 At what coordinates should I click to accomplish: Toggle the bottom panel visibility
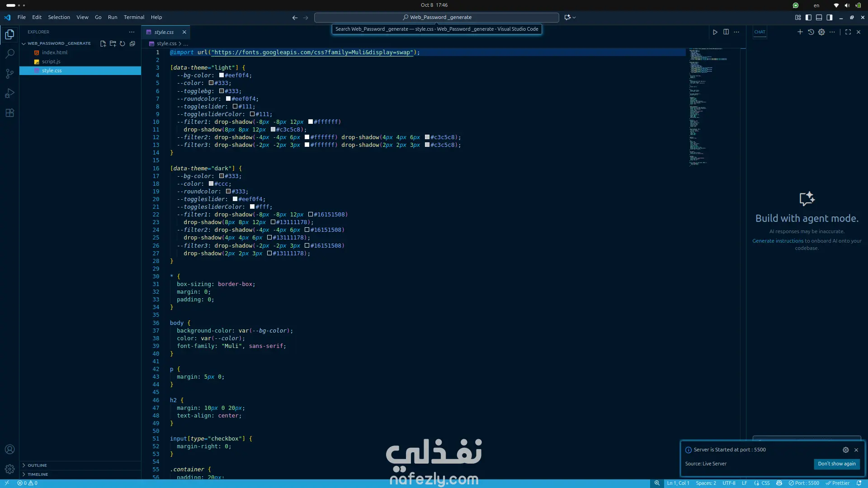point(819,18)
